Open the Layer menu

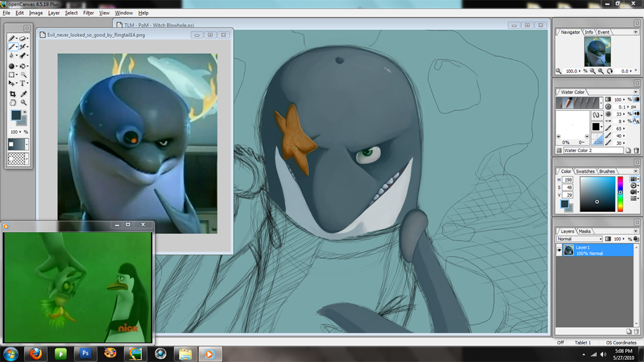pyautogui.click(x=54, y=13)
